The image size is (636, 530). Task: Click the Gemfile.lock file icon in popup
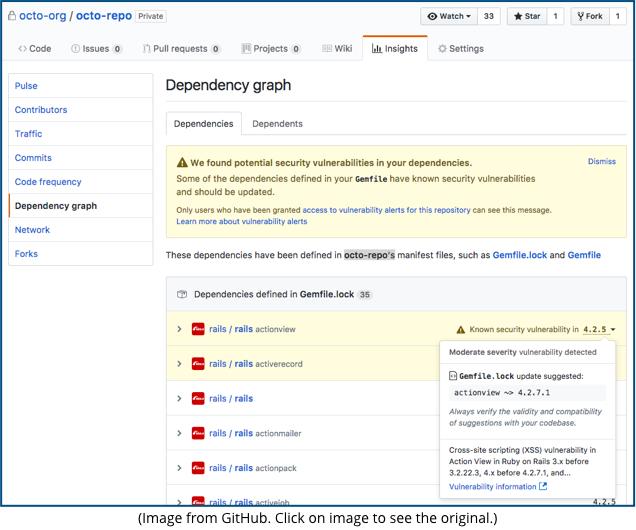pyautogui.click(x=453, y=376)
